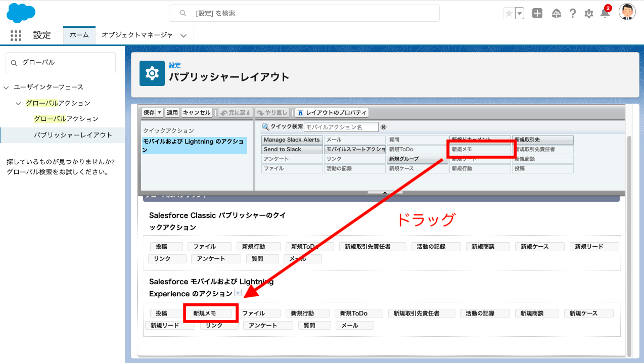
Task: Collapse the グローバルアクション parent tree node
Action: tap(18, 104)
